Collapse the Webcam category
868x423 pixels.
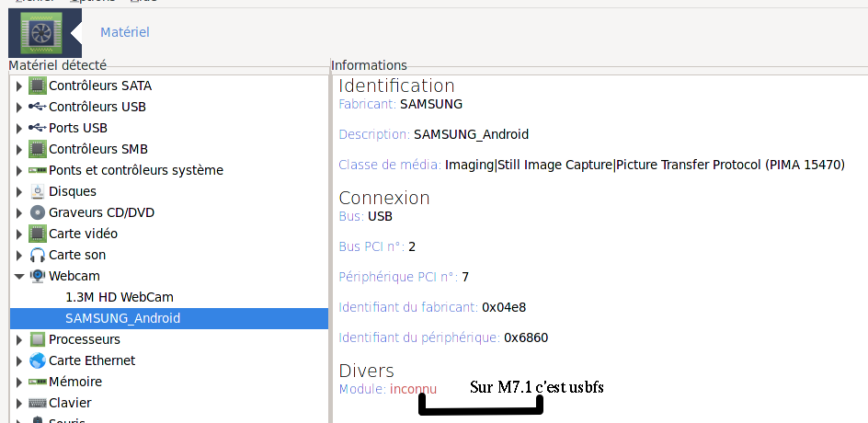[18, 276]
